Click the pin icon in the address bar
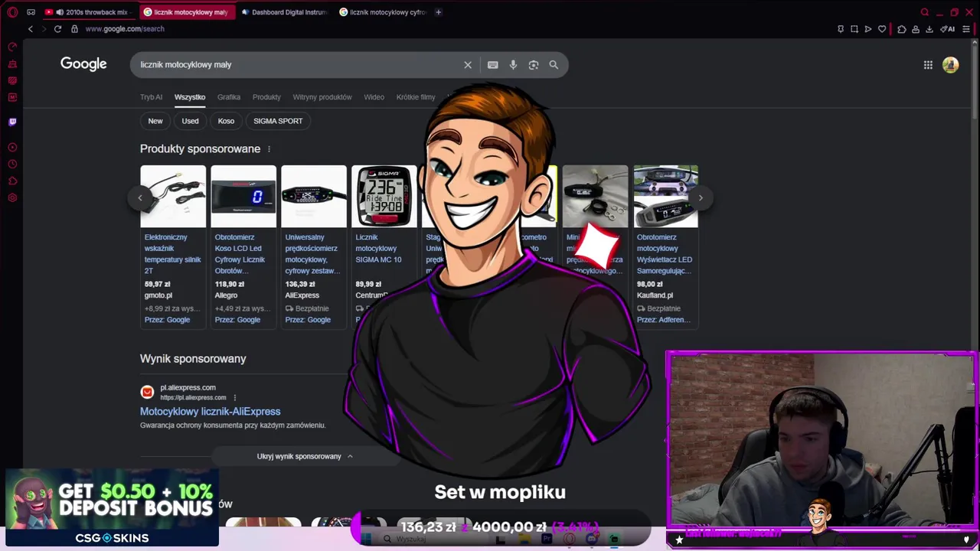 click(841, 29)
